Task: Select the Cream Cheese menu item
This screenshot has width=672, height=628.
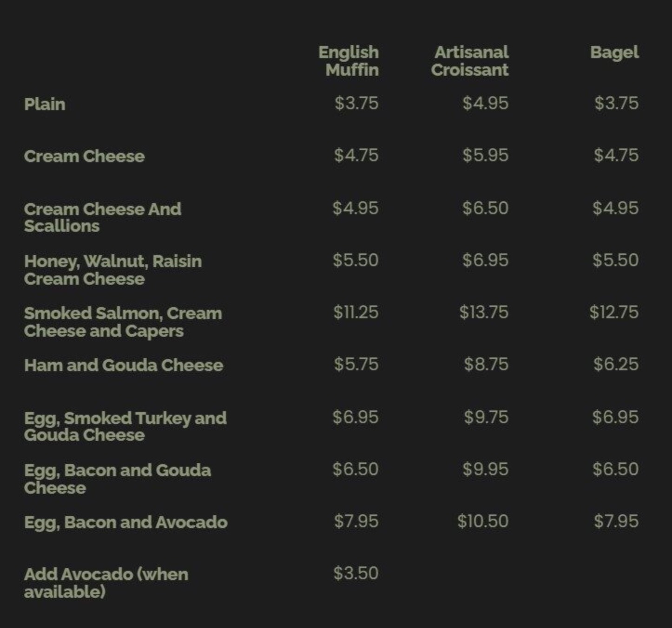Action: click(84, 156)
